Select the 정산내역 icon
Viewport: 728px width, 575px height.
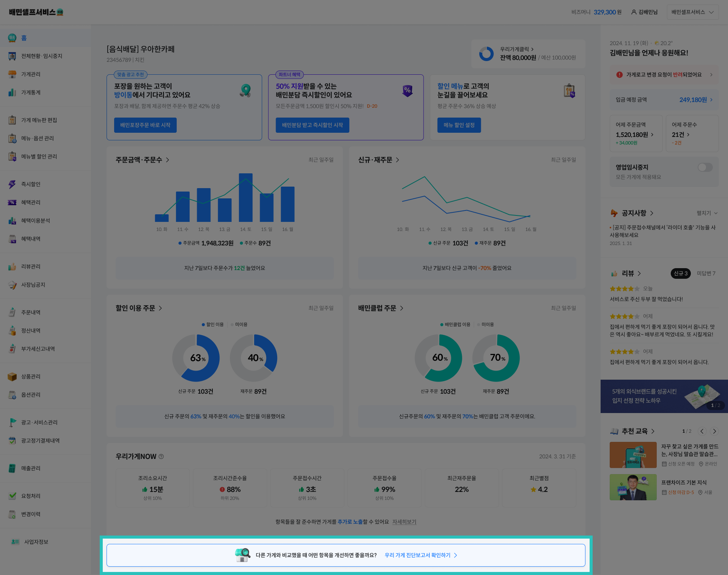[x=12, y=331]
